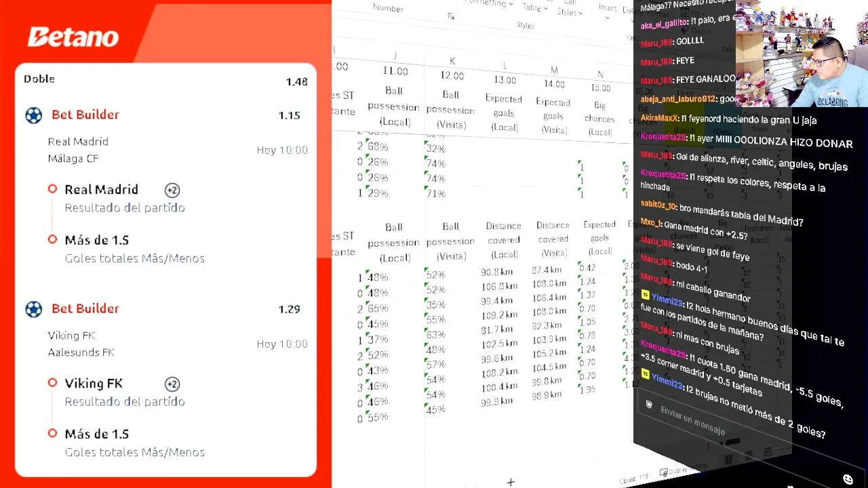868x488 pixels.
Task: Select spreadsheet column J header
Action: coord(395,56)
